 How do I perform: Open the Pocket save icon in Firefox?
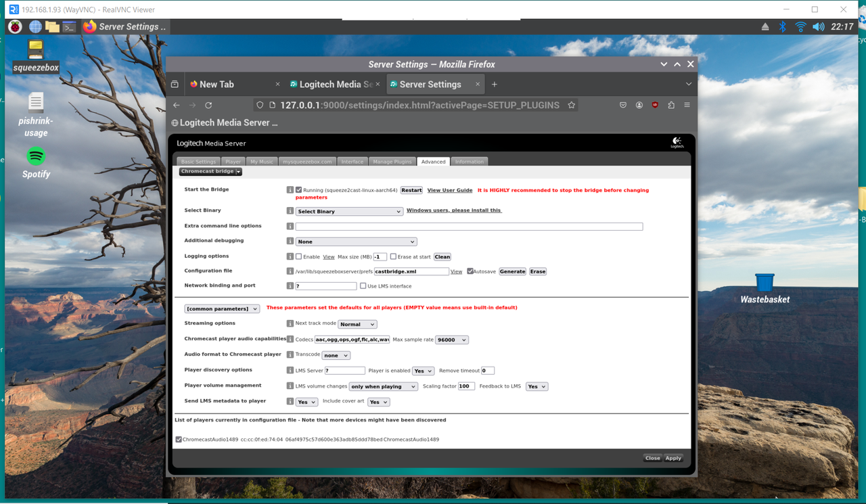click(x=623, y=106)
